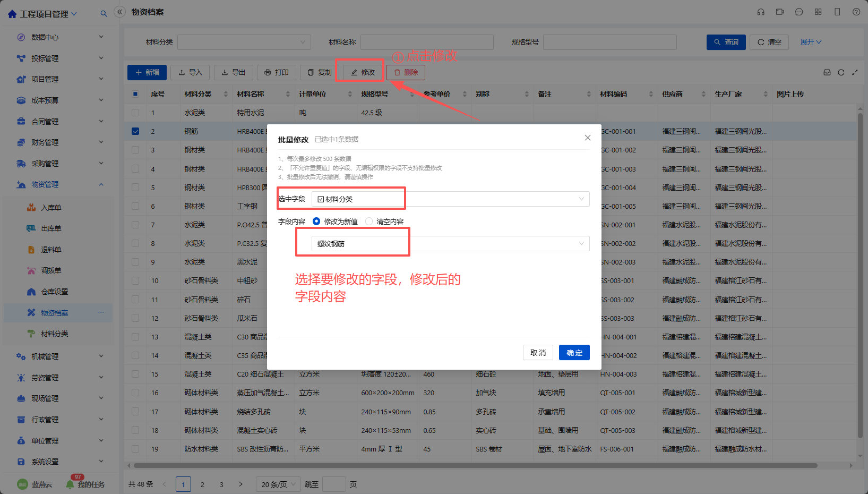This screenshot has width=868, height=494.
Task: Collapse the sidebar with the double-chevron icon
Action: click(x=120, y=12)
